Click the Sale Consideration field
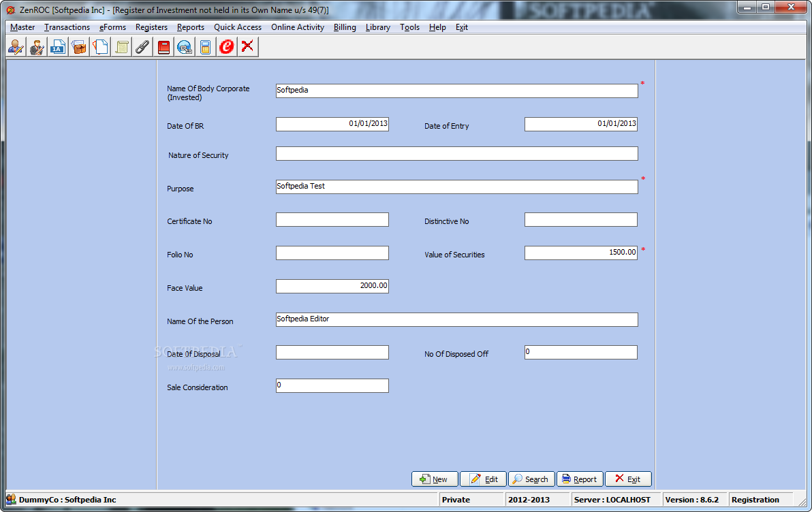The image size is (812, 512). (x=332, y=385)
